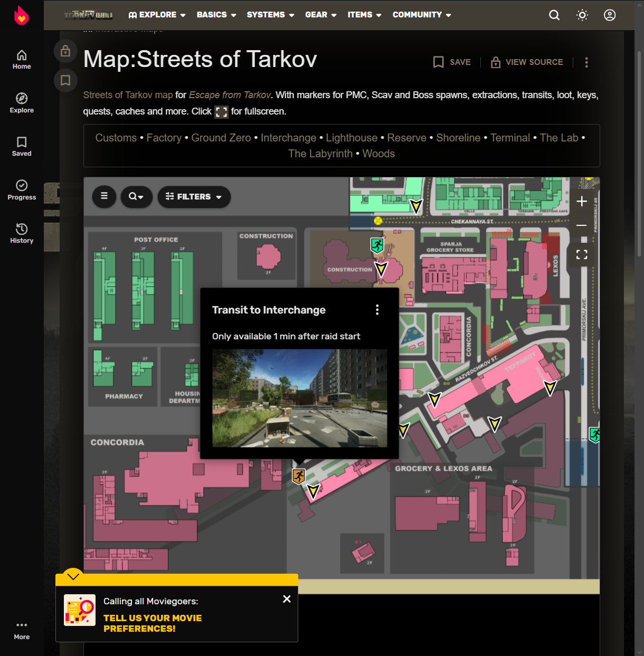The width and height of the screenshot is (644, 656).
Task: Open the Escape from Tarkov link
Action: [x=230, y=95]
